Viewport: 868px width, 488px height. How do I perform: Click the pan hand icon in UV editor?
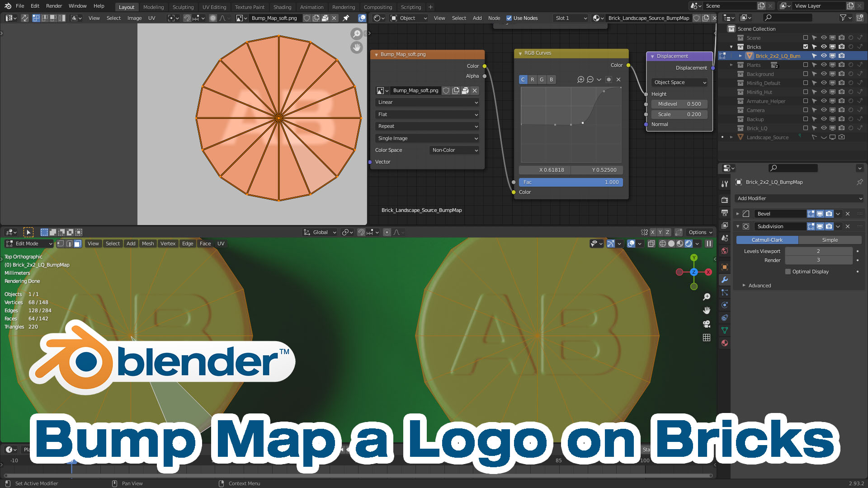(x=357, y=47)
